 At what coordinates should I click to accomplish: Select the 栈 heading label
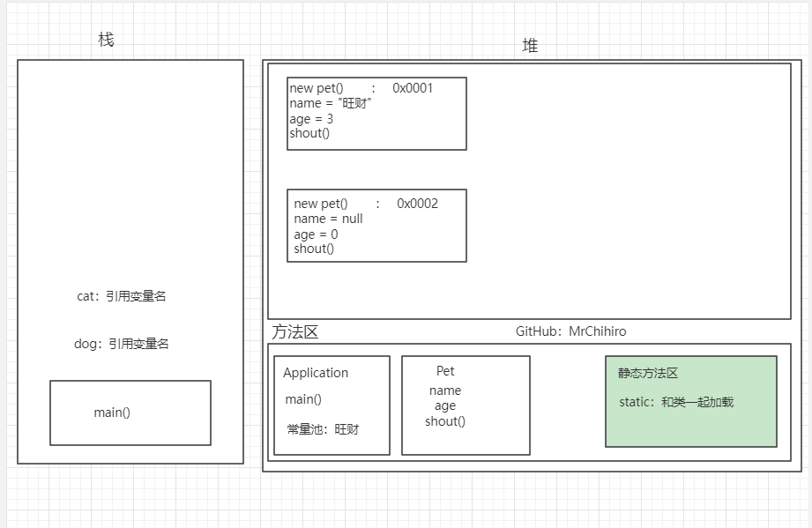106,40
